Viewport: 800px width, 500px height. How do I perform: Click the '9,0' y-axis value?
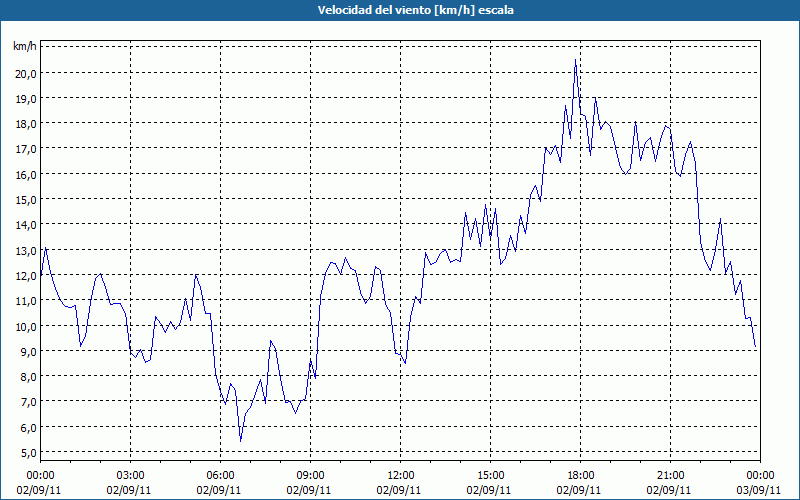[29, 352]
